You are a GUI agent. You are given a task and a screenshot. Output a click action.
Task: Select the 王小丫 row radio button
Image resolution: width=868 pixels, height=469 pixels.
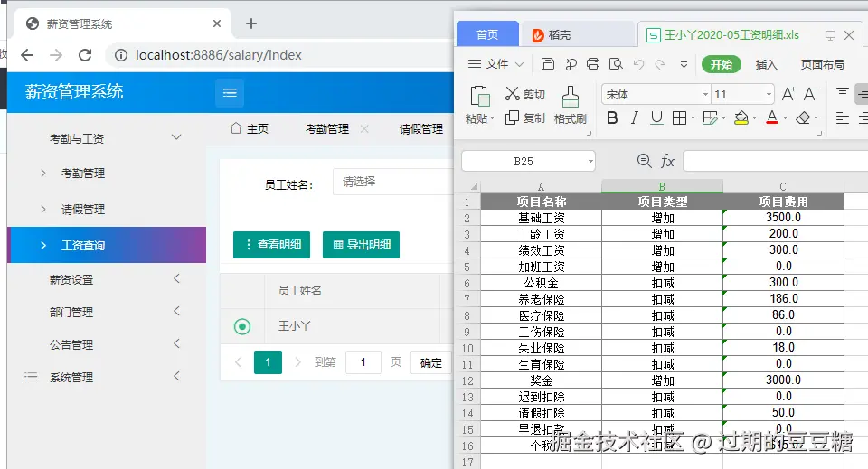(242, 326)
